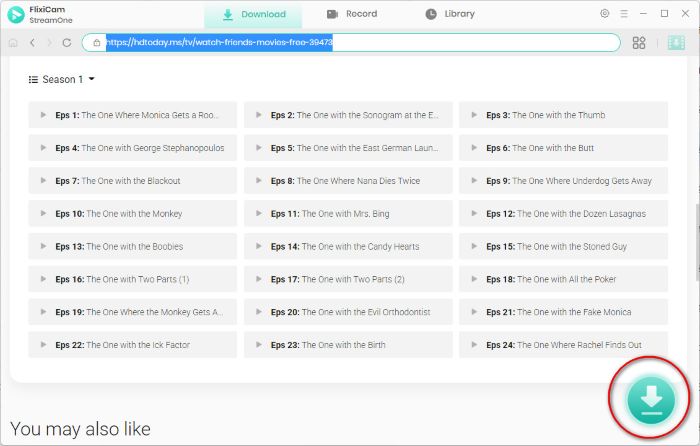The height and width of the screenshot is (446, 700).
Task: Go to the home page icon
Action: click(x=13, y=43)
